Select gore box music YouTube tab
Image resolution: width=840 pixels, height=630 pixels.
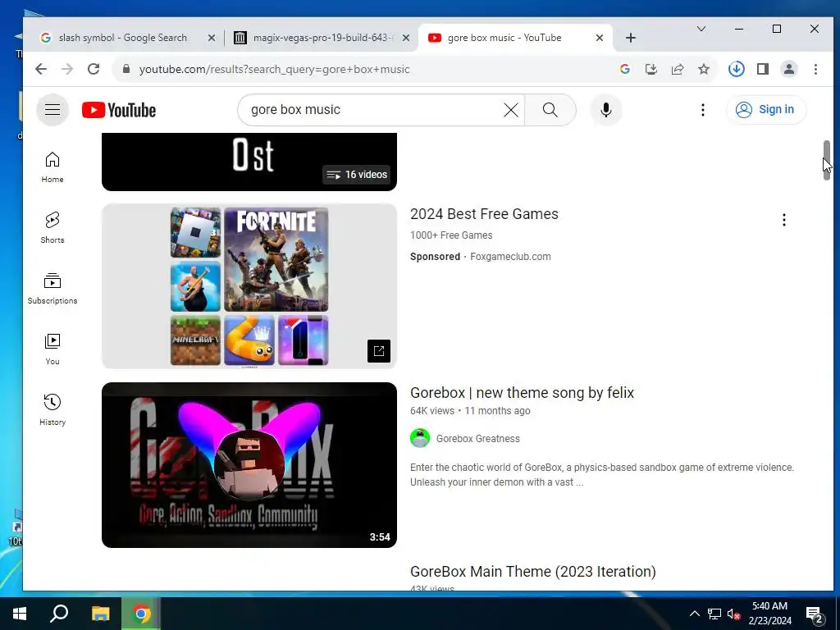(x=504, y=38)
